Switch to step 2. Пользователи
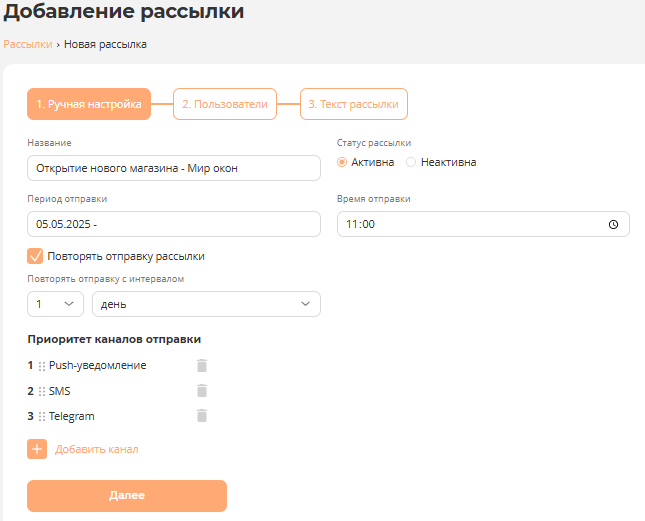Image resolution: width=645 pixels, height=521 pixels. click(x=224, y=104)
